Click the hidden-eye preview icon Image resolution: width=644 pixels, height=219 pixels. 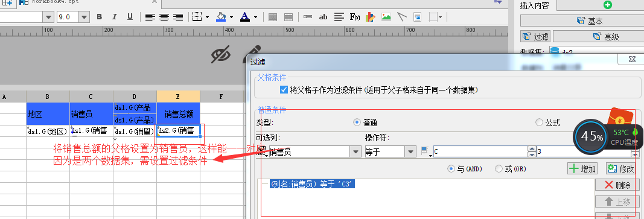pyautogui.click(x=220, y=55)
